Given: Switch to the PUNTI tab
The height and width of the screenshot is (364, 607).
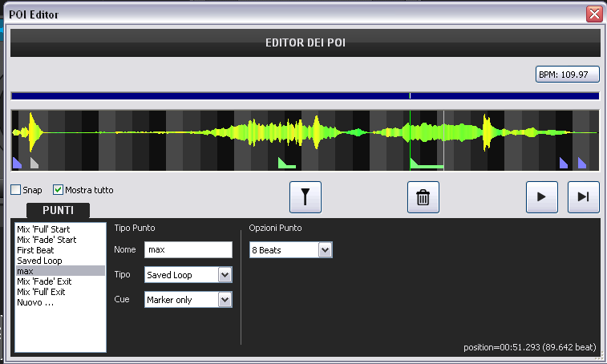Looking at the screenshot, I should point(58,210).
